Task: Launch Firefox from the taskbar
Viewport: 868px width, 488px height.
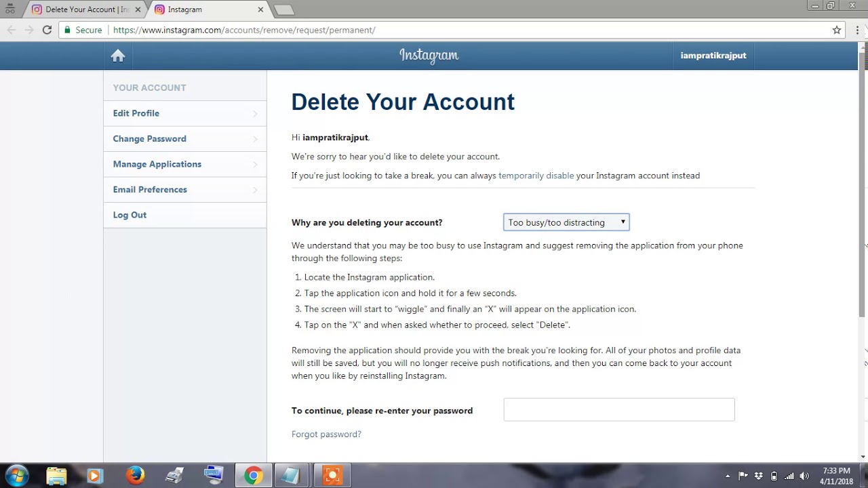Action: click(135, 476)
